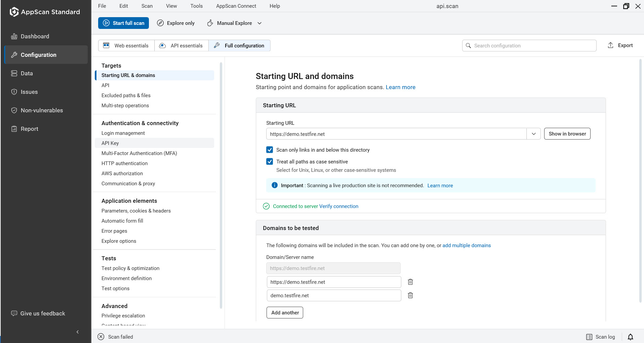This screenshot has width=644, height=343.
Task: Open the Tools menu
Action: 196,6
